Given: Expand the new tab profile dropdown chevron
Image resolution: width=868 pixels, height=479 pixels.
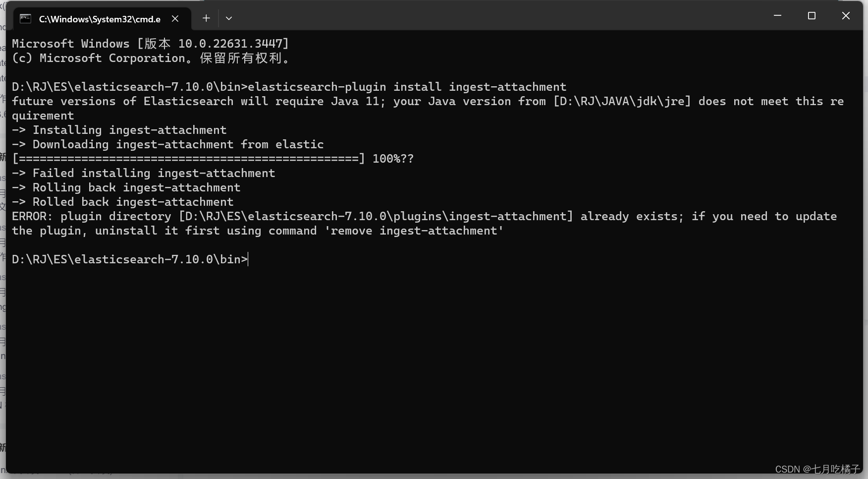Looking at the screenshot, I should (x=229, y=18).
